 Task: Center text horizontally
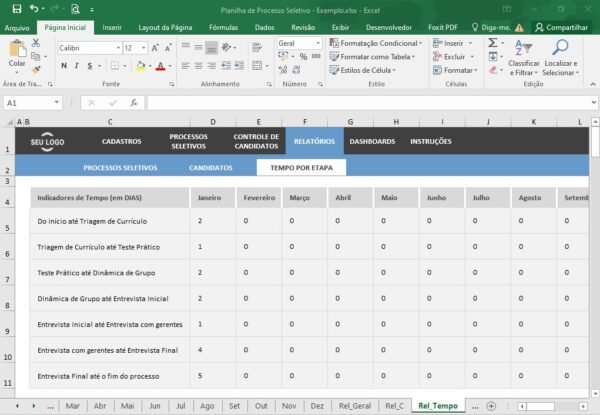pyautogui.click(x=199, y=66)
